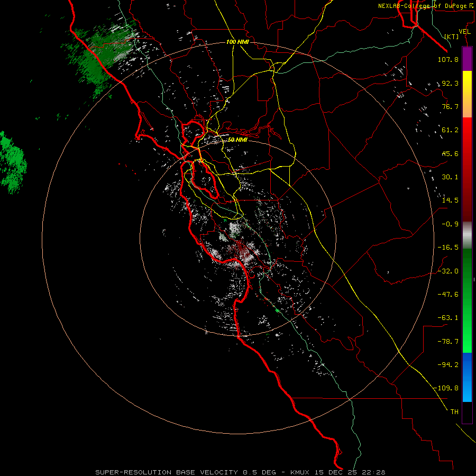The height and width of the screenshot is (476, 476).
Task: Click the 61.2 velocity scale value
Action: pyautogui.click(x=450, y=130)
